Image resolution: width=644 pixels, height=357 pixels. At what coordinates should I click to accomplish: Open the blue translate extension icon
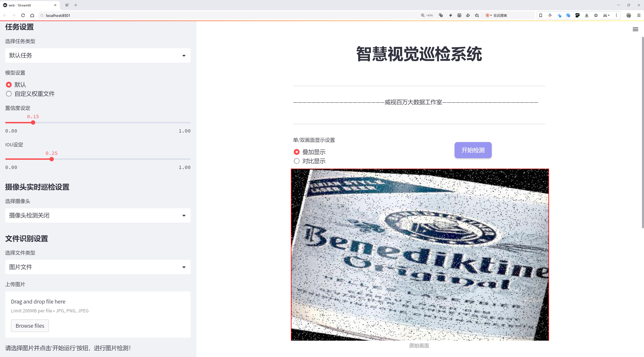[568, 15]
